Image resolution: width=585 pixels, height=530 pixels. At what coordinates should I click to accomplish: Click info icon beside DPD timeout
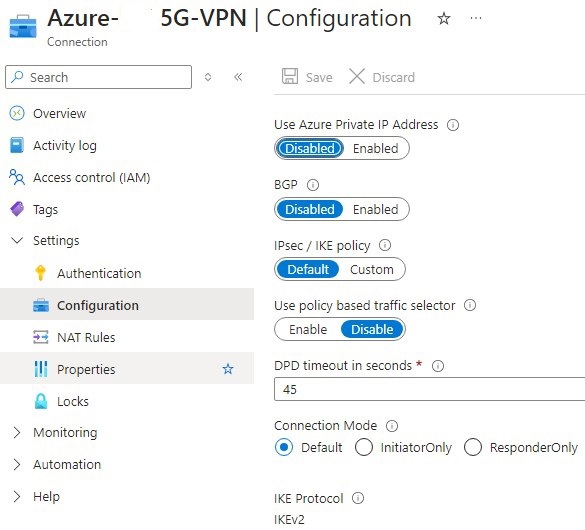[438, 366]
